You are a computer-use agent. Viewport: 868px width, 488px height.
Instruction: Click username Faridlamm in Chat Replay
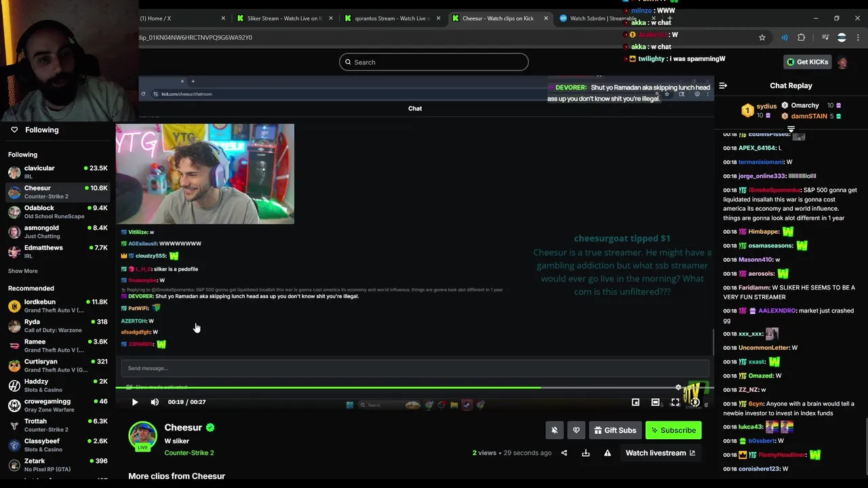[753, 287]
